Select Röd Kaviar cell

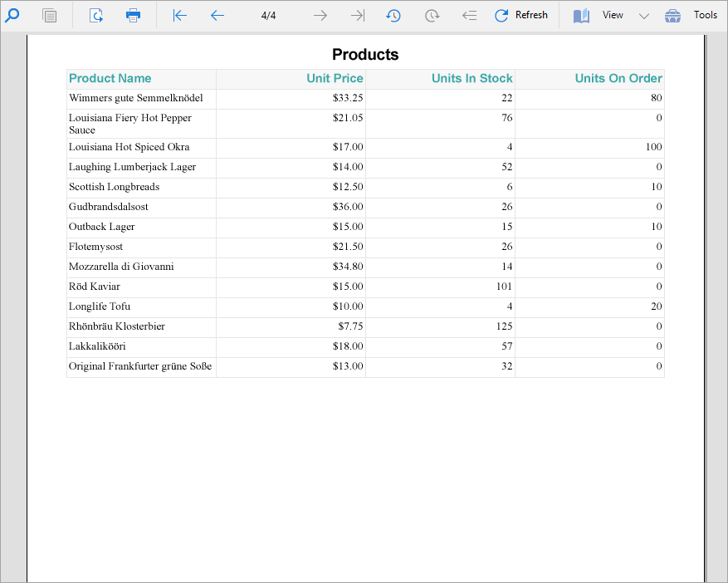[x=142, y=288]
